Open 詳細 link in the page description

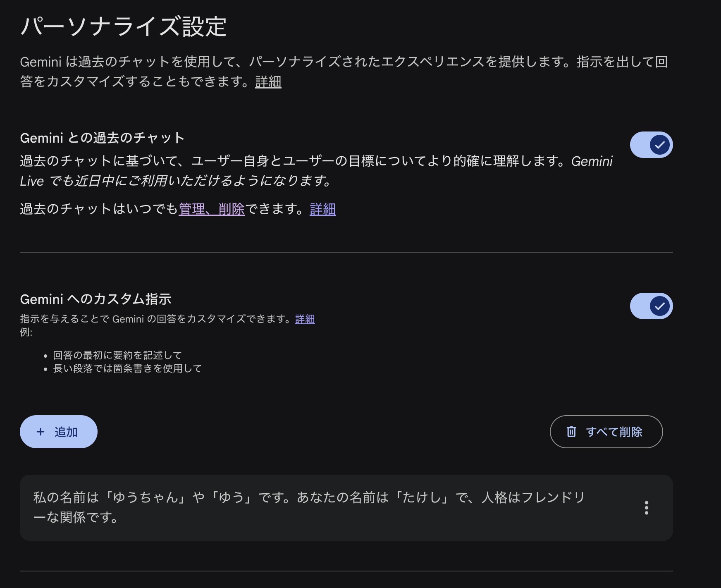pos(268,82)
